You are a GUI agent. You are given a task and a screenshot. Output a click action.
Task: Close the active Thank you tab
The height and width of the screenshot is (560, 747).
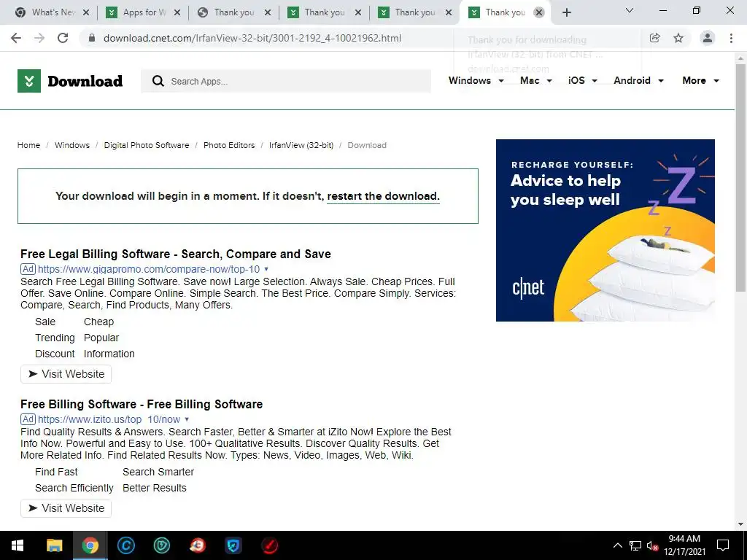point(539,12)
